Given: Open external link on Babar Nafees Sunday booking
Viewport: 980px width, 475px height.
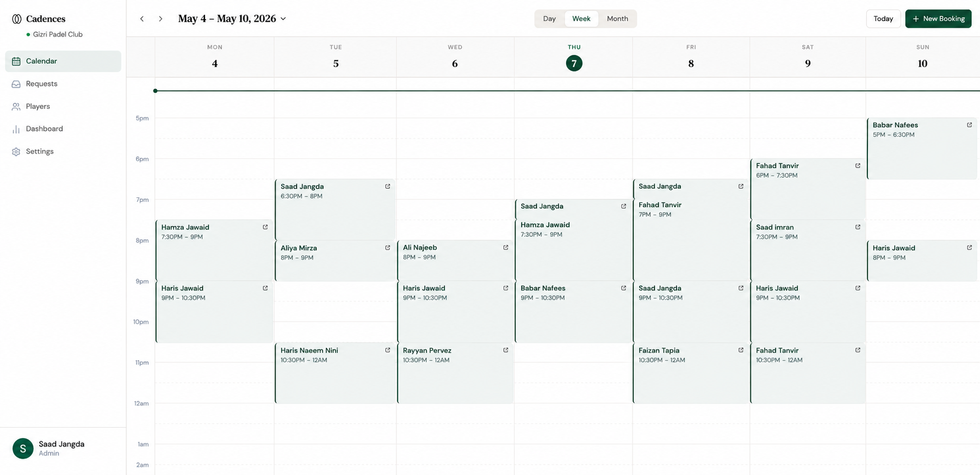Looking at the screenshot, I should 969,125.
